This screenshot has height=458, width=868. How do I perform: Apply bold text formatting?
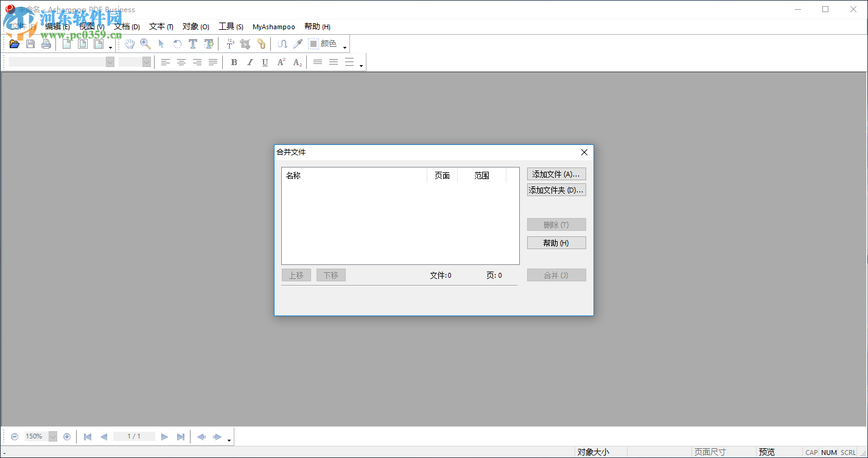click(233, 62)
